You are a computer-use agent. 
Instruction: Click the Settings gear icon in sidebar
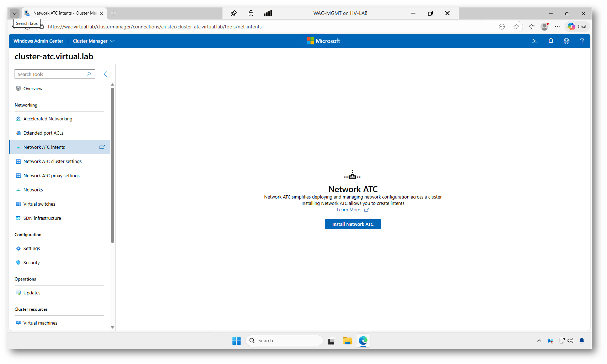tap(18, 249)
